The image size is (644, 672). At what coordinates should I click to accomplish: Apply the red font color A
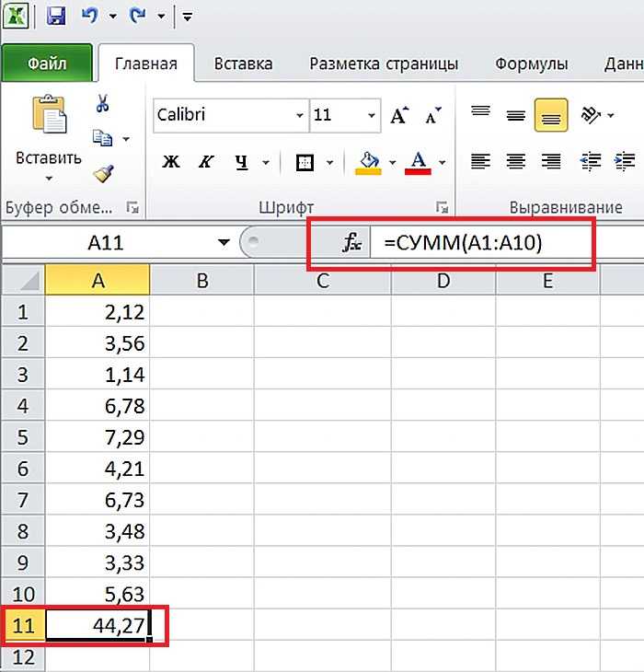point(418,163)
